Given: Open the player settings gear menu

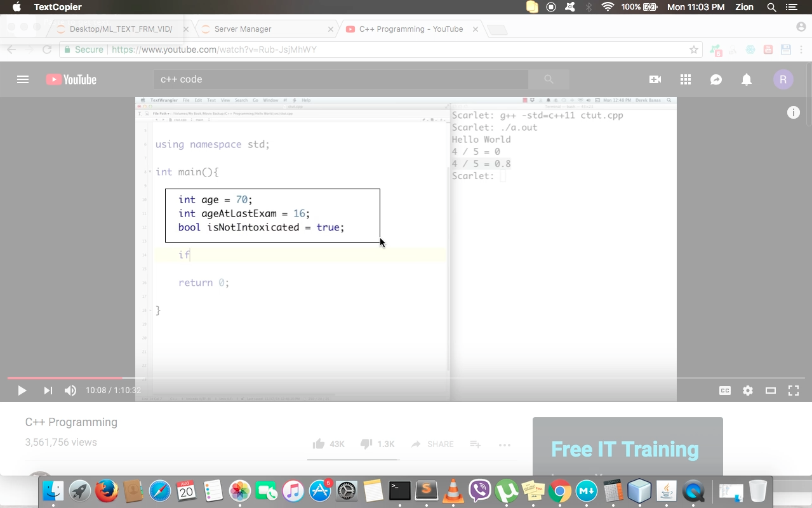Looking at the screenshot, I should click(x=747, y=391).
